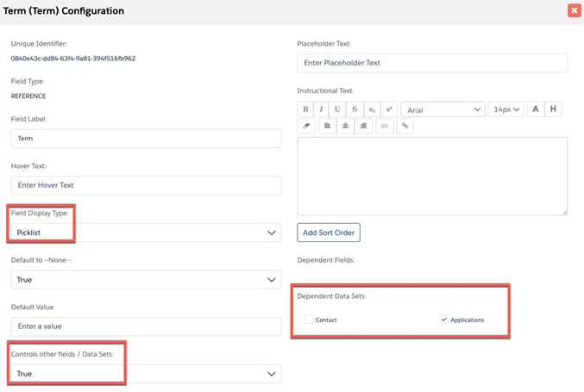Toggle bold formatting in Instructional Text
Screen dimensions: 584x392
pos(305,109)
